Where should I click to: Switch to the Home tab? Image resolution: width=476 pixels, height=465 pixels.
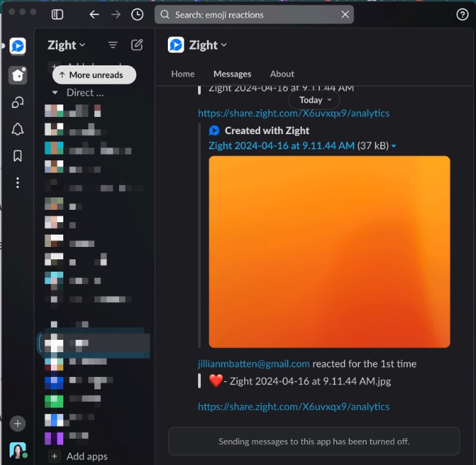coord(182,74)
